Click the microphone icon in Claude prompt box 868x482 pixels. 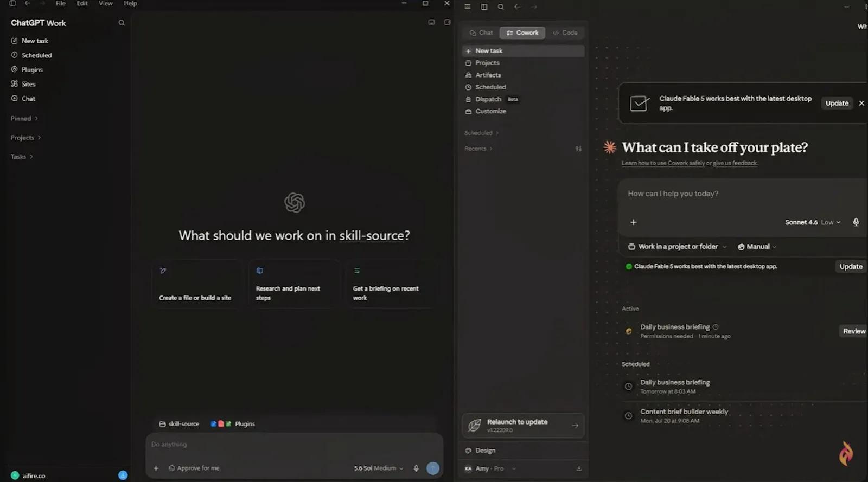click(x=856, y=222)
